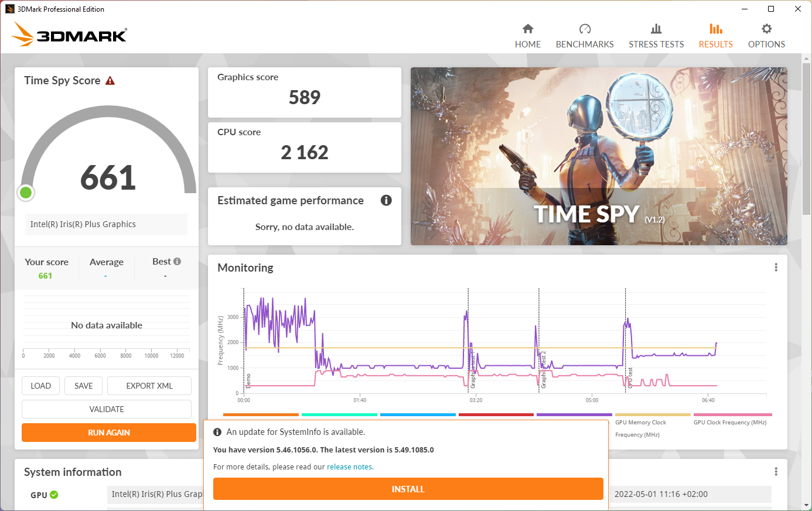Click the info icon for Estimated game performance
Screen dimensions: 812x511
point(386,200)
